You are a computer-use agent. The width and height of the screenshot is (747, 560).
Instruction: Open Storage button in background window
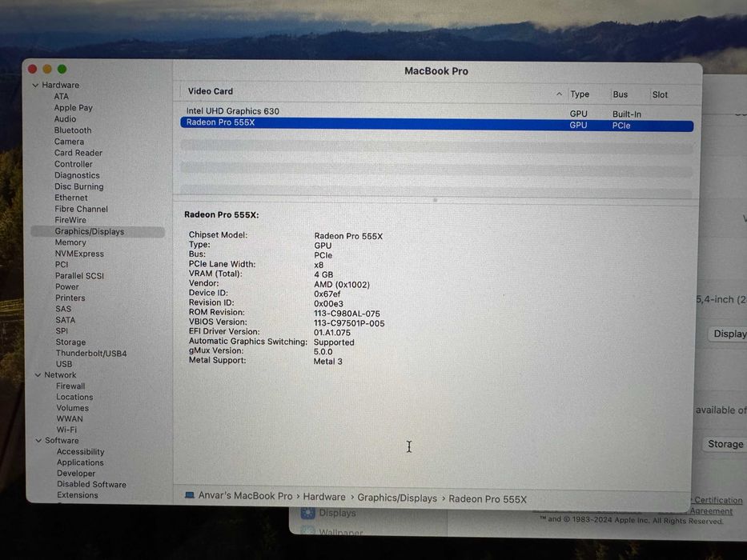725,444
